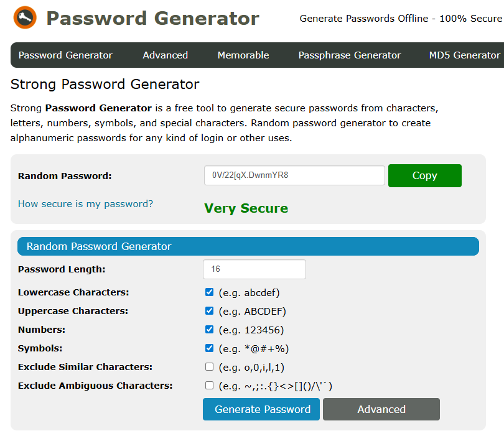Disable the Numbers checkbox
504x436 pixels.
pos(210,330)
